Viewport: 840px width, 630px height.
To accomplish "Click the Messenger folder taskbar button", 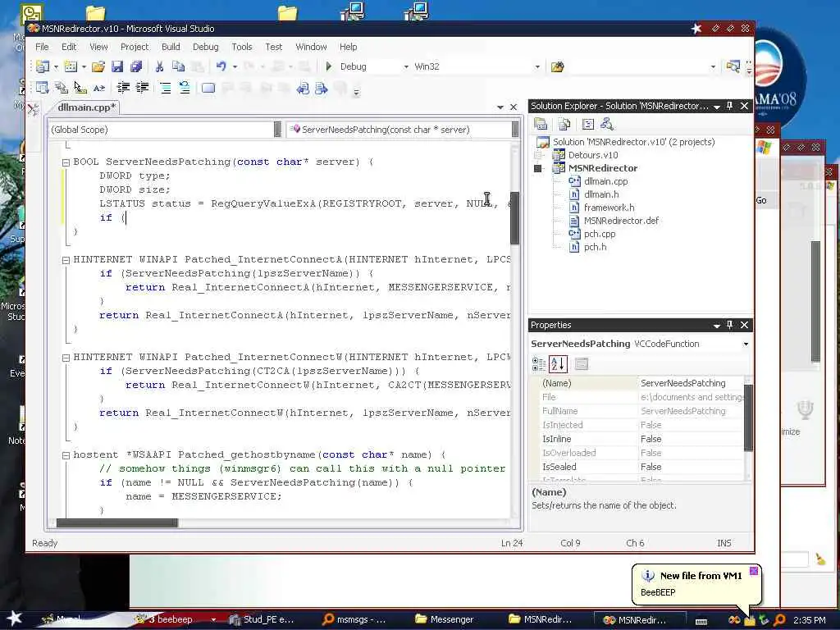I will [445, 619].
